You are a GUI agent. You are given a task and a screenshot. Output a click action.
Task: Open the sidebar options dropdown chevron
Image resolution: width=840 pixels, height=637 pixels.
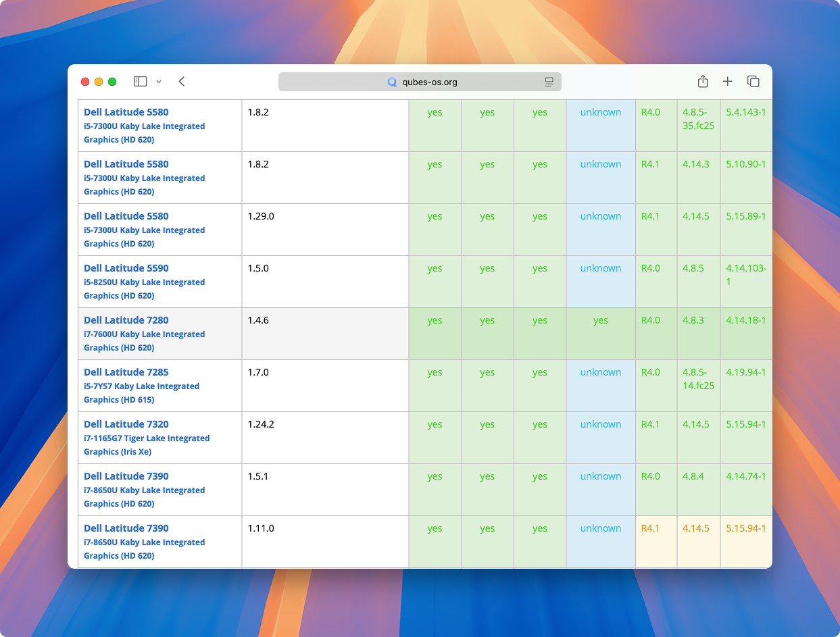coord(159,82)
